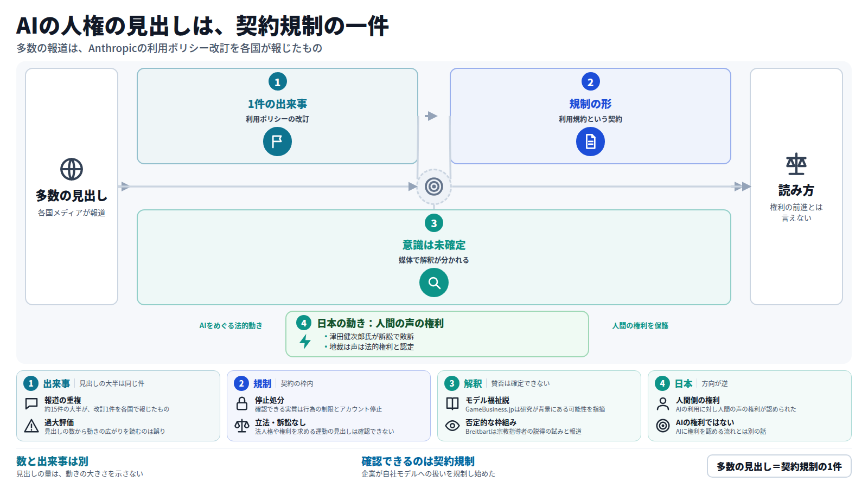Click the 権利の前進とは言えない caption
868x488 pixels.
[x=796, y=213]
